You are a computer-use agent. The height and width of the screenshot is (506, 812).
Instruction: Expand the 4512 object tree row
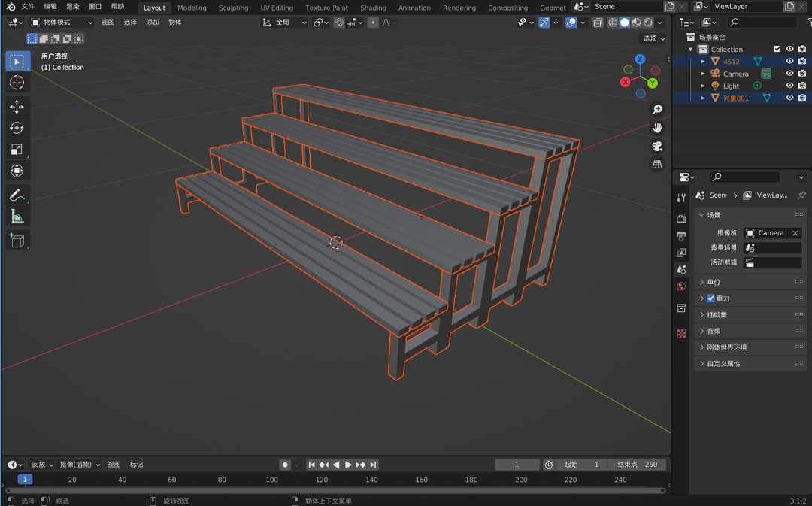tap(703, 61)
